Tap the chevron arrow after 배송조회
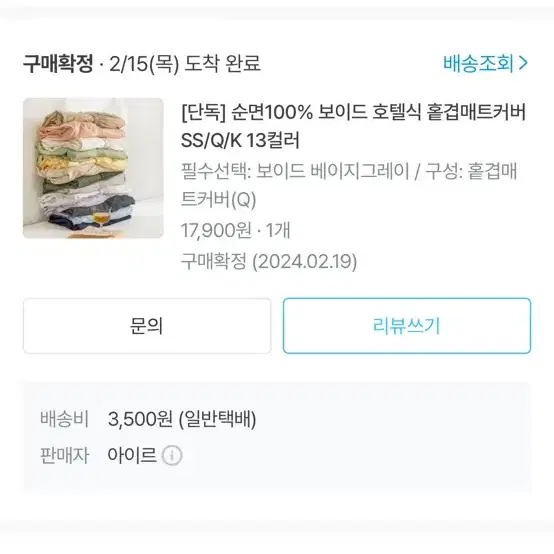The width and height of the screenshot is (554, 554). coord(523,63)
